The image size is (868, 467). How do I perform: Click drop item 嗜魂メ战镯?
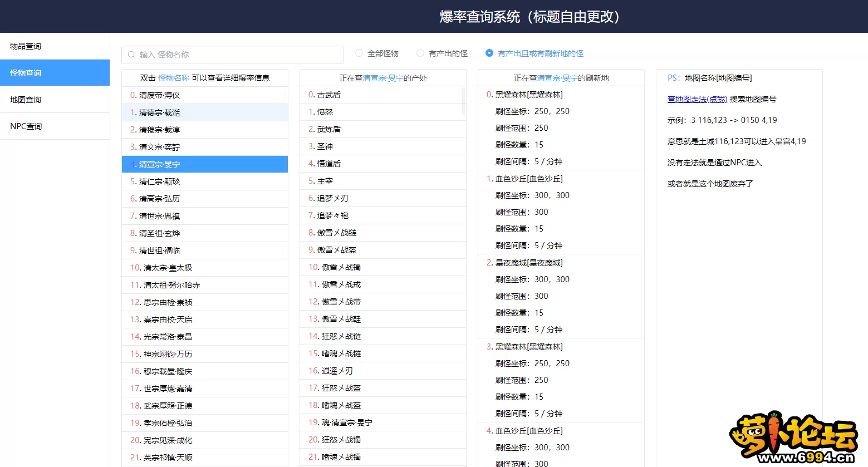coord(383,457)
